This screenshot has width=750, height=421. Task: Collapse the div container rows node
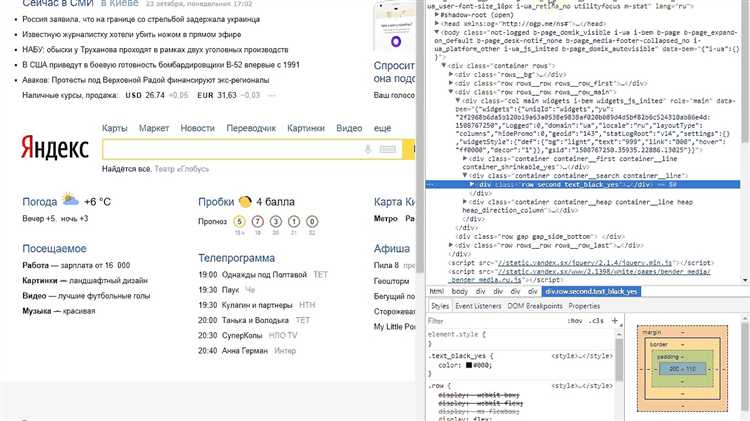tap(444, 66)
